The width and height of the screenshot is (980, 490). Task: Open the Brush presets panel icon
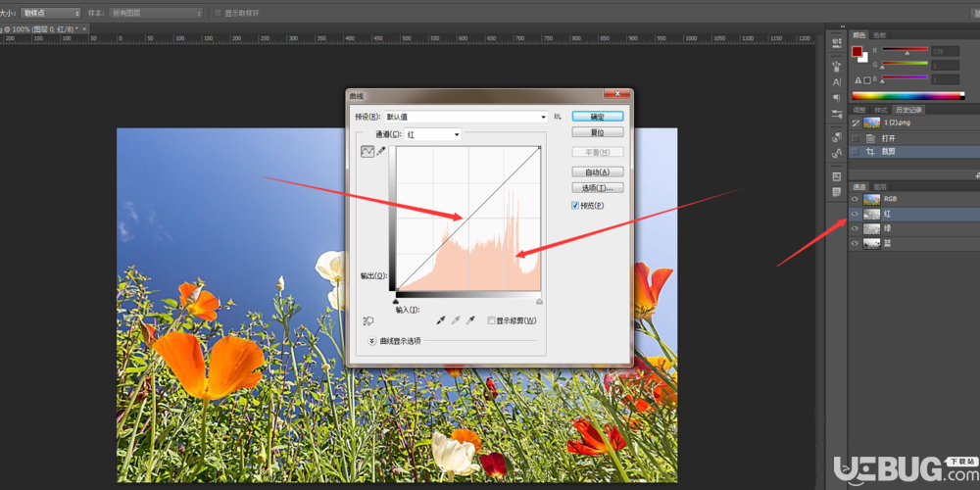click(837, 66)
